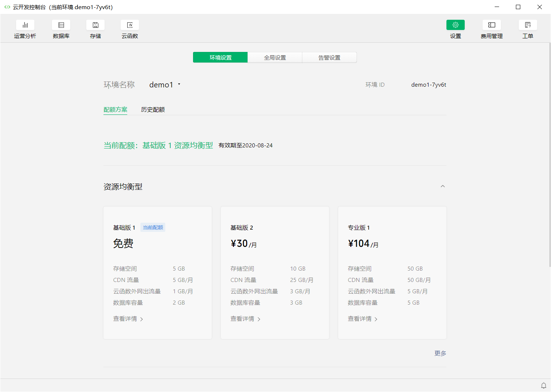This screenshot has width=551, height=392.
Task: Open the 云函数 cloud functions icon
Action: (130, 25)
